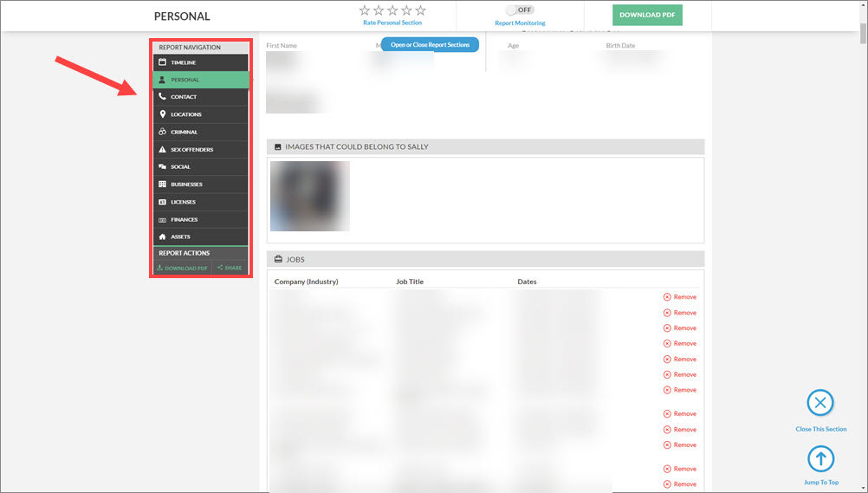Rate the section three stars
The image size is (868, 493).
[392, 10]
